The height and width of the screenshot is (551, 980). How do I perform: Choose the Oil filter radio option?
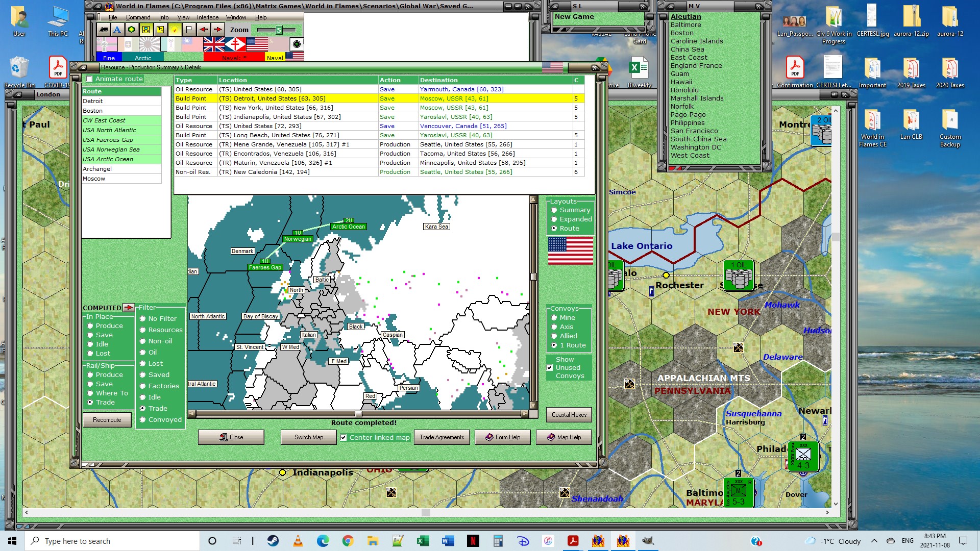143,353
